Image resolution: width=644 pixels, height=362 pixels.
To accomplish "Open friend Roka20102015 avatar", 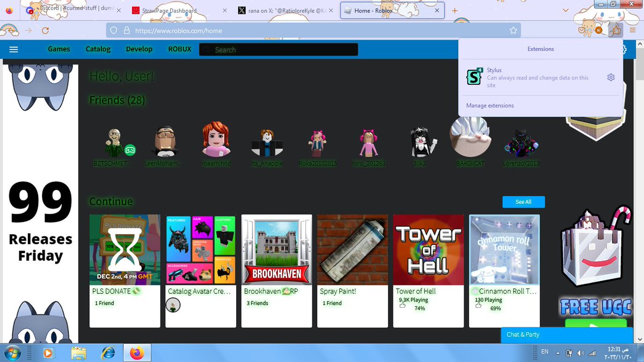I will 317,143.
